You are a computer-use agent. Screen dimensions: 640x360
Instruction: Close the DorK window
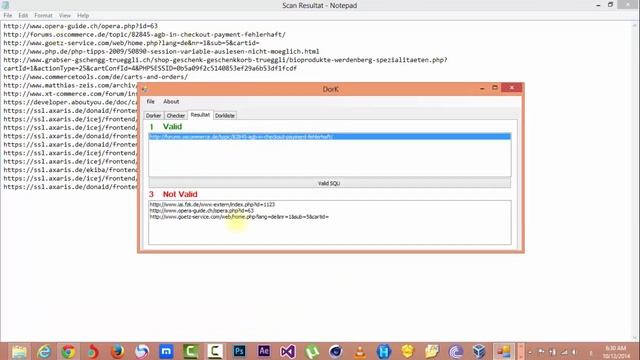pyautogui.click(x=511, y=88)
